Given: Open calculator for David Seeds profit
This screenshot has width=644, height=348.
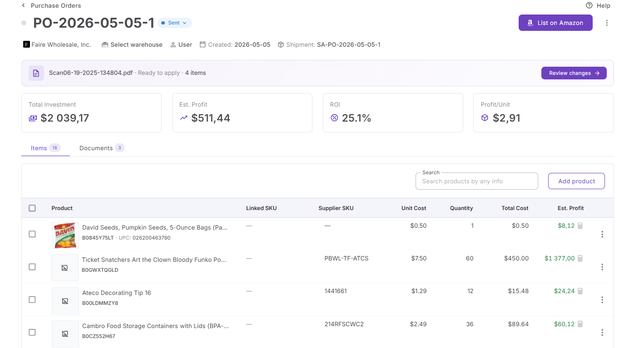Looking at the screenshot, I should (580, 225).
